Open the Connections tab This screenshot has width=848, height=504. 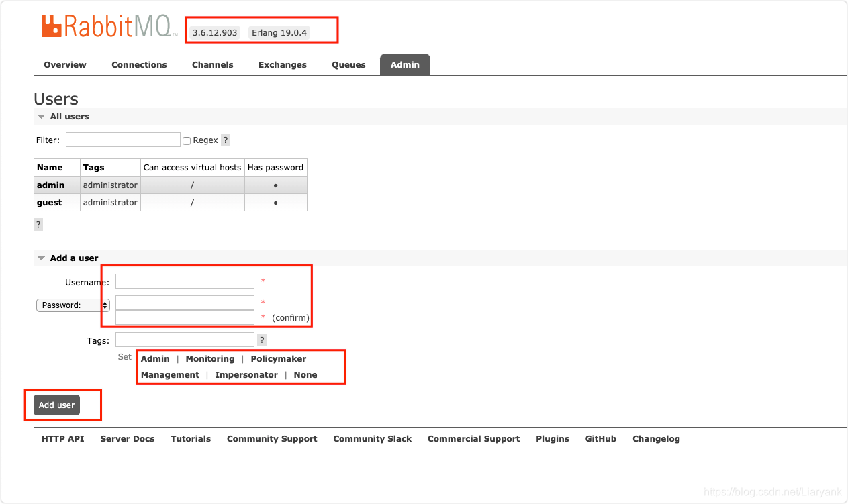click(x=139, y=64)
